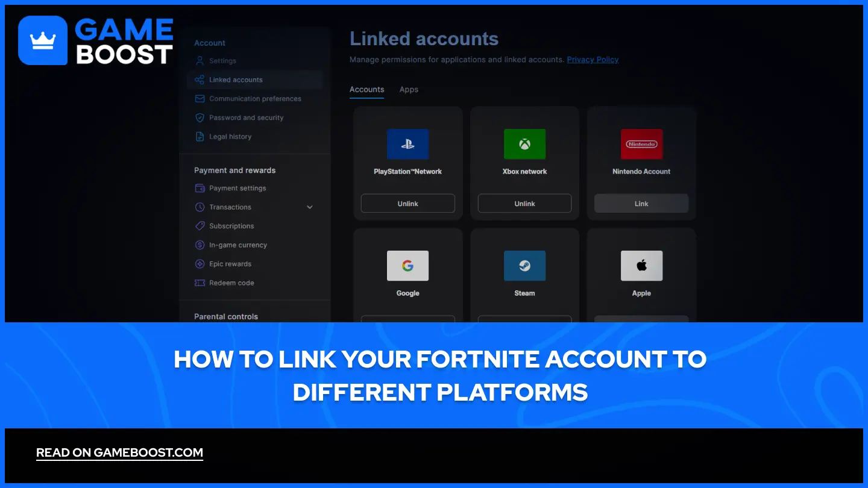Select the Linked accounts share icon
This screenshot has width=868, height=488.
click(x=200, y=80)
